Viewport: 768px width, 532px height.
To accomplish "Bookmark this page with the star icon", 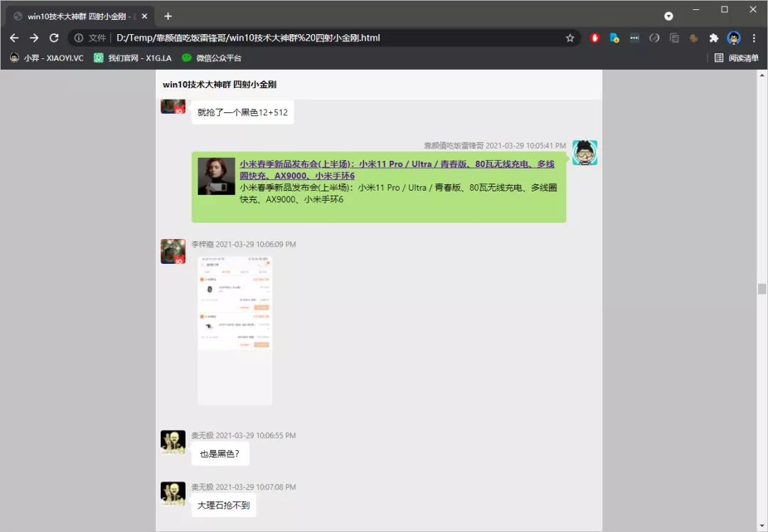I will coord(570,38).
